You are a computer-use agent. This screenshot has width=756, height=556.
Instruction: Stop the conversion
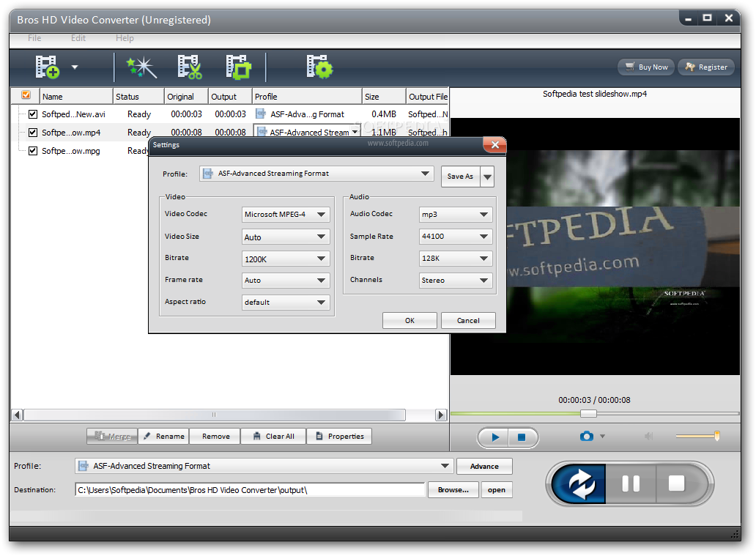point(676,483)
